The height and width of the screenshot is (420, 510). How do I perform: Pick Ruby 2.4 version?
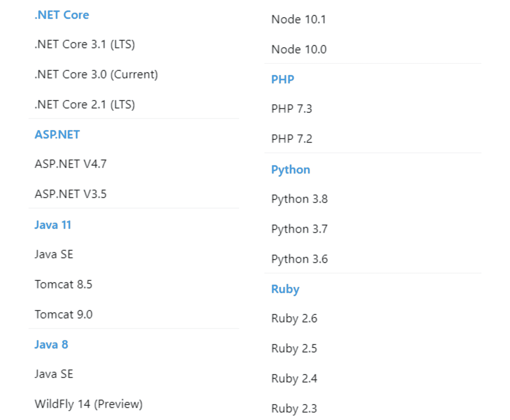pyautogui.click(x=294, y=378)
